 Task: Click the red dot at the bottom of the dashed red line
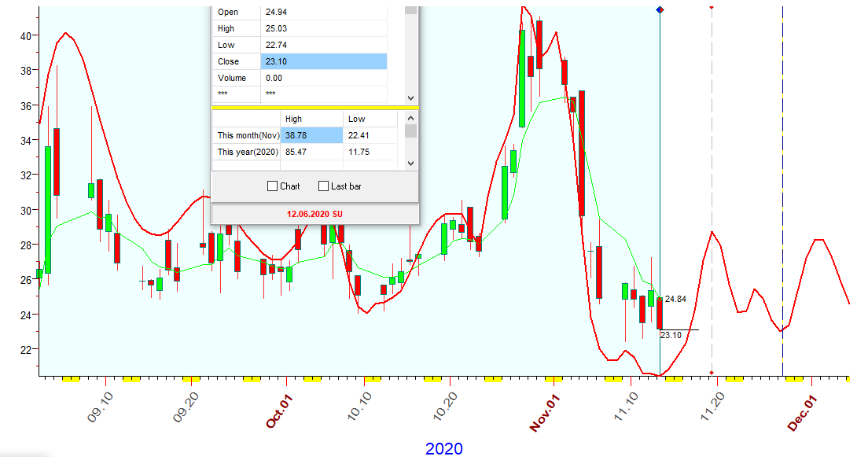click(x=712, y=373)
